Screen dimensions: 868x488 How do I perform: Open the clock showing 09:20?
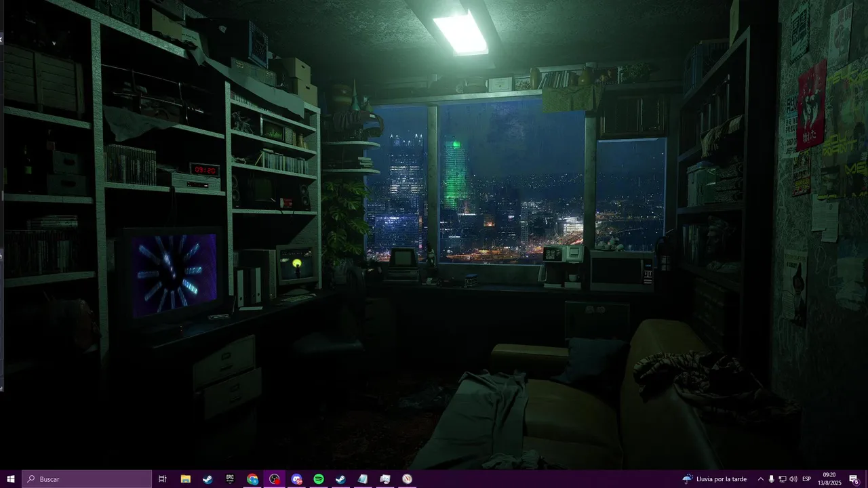(829, 479)
